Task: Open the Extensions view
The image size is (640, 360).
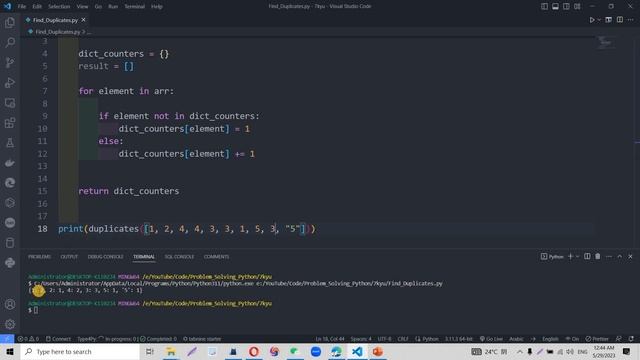Action: click(10, 122)
